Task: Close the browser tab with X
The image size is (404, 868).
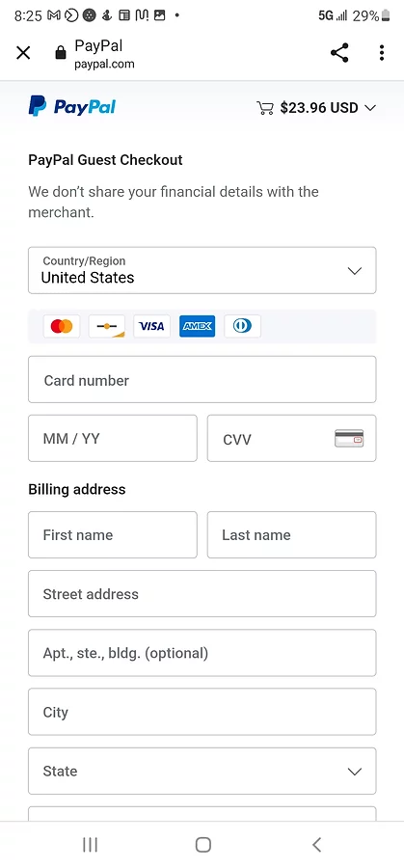Action: (x=23, y=53)
